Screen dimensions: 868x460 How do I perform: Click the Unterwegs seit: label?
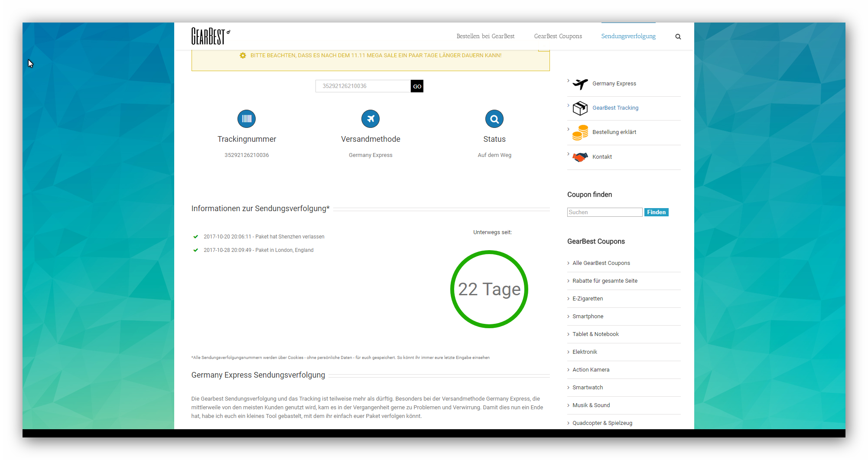click(x=492, y=232)
